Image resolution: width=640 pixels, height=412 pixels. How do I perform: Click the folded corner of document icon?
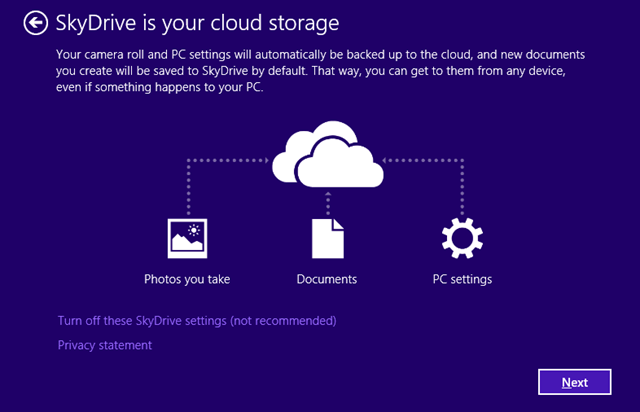tap(338, 225)
